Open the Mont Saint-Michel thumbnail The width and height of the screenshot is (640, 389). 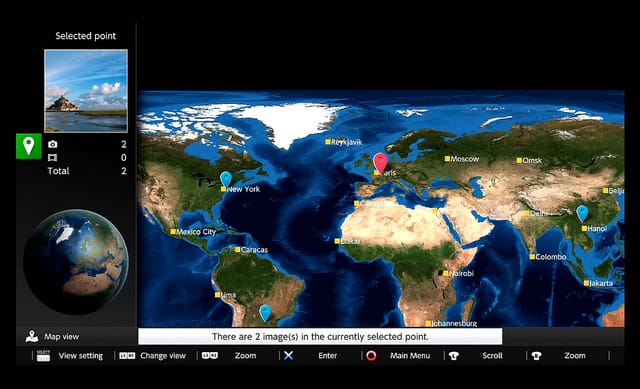click(86, 91)
